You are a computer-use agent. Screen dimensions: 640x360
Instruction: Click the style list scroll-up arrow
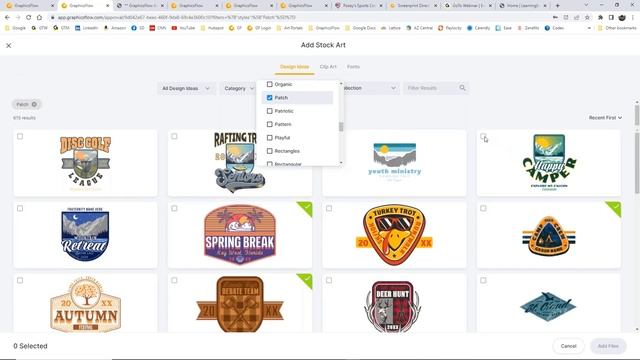pos(341,83)
